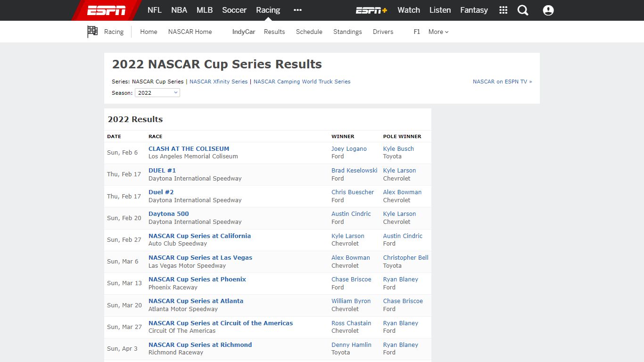This screenshot has height=362, width=644.
Task: Open the Season 2022 dropdown
Action: click(157, 93)
